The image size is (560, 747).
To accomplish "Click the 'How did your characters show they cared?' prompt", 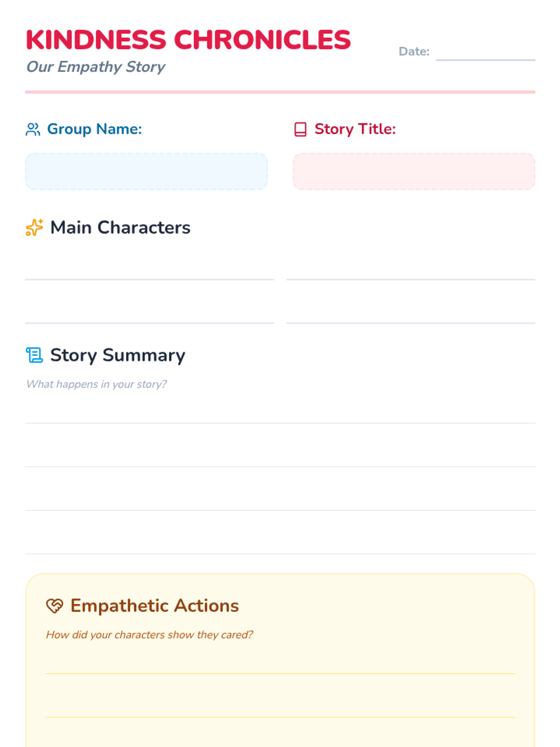I will [x=149, y=635].
